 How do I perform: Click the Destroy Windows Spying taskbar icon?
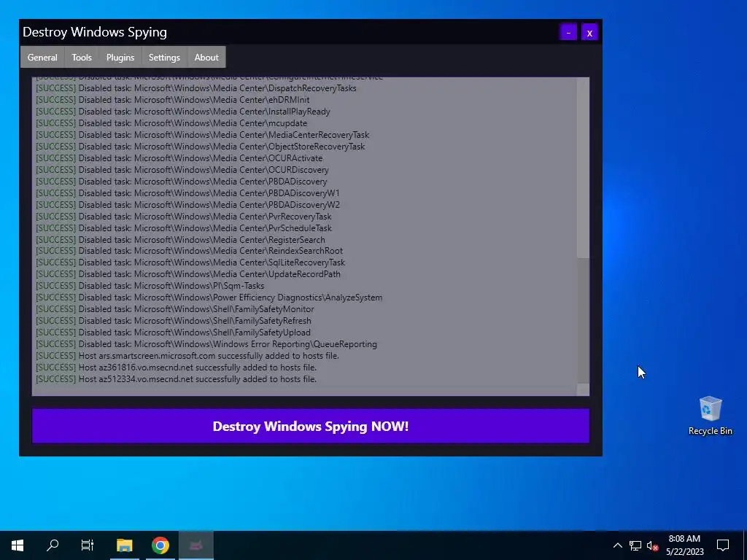point(196,545)
